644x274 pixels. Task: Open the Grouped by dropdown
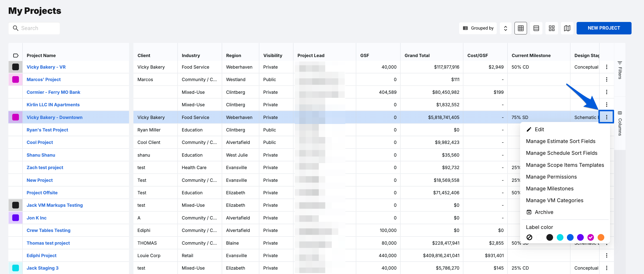(x=478, y=28)
